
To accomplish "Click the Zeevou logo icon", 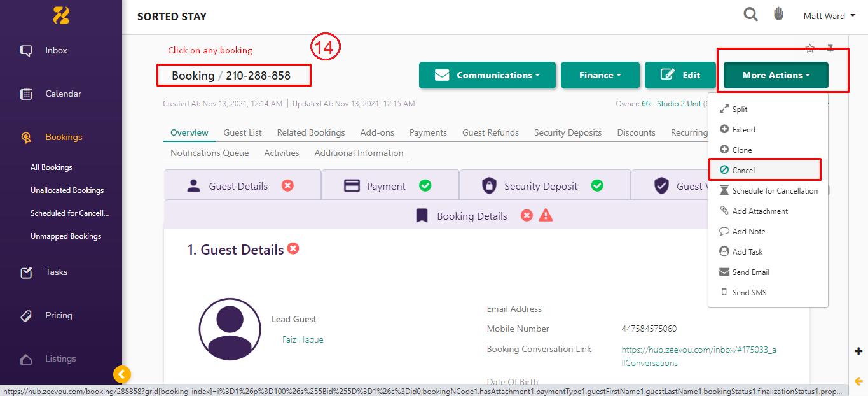I will [61, 15].
